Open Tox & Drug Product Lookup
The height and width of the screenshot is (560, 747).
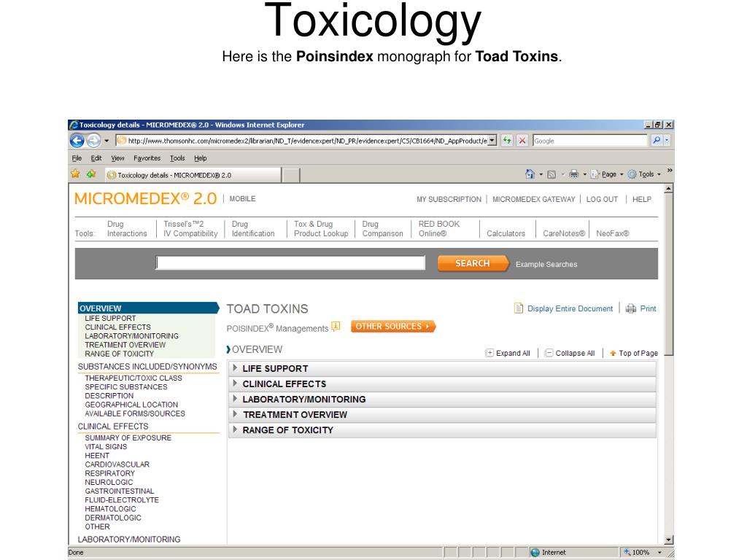(321, 228)
